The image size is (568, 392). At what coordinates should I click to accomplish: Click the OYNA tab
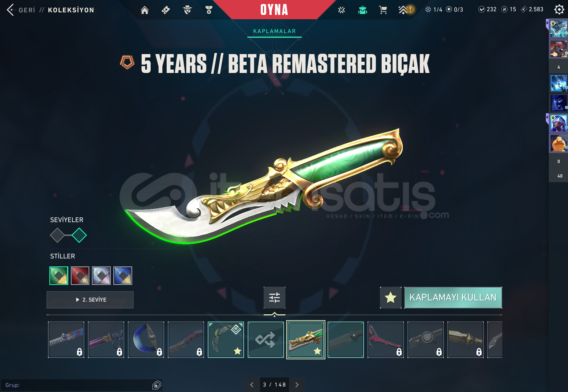274,10
